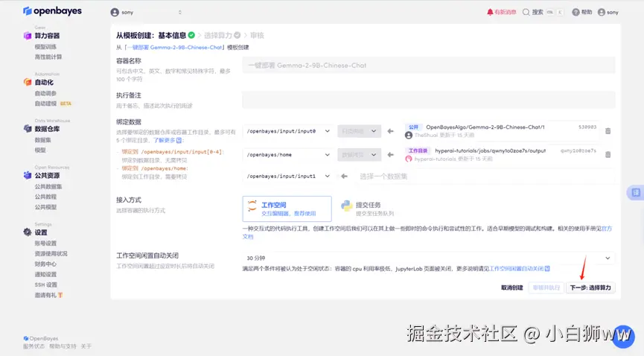The width and height of the screenshot is (644, 356).
Task: Open the /openbayes/input/input1 path dropdown
Action: [x=288, y=177]
